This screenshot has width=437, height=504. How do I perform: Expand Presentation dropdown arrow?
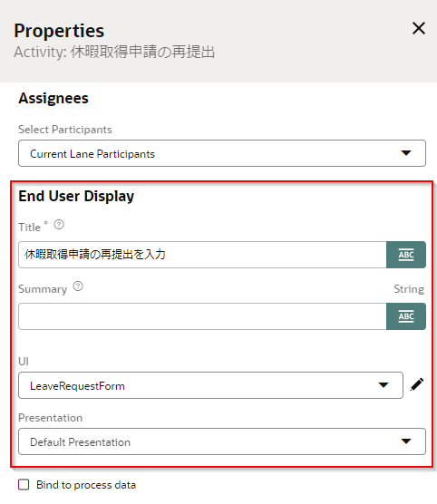tap(406, 441)
